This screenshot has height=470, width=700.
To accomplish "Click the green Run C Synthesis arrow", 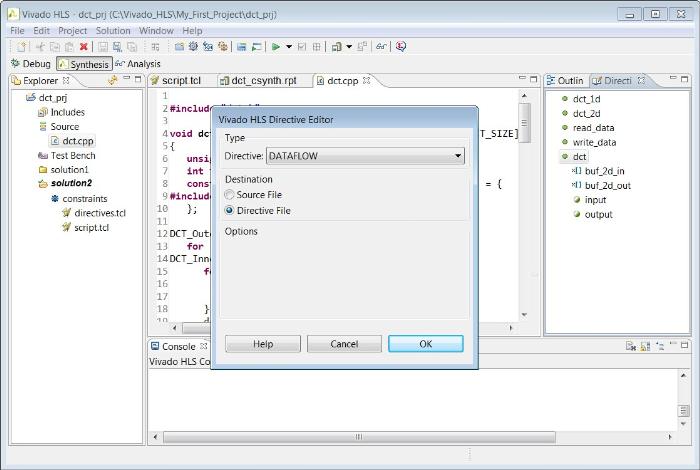I will pos(275,46).
